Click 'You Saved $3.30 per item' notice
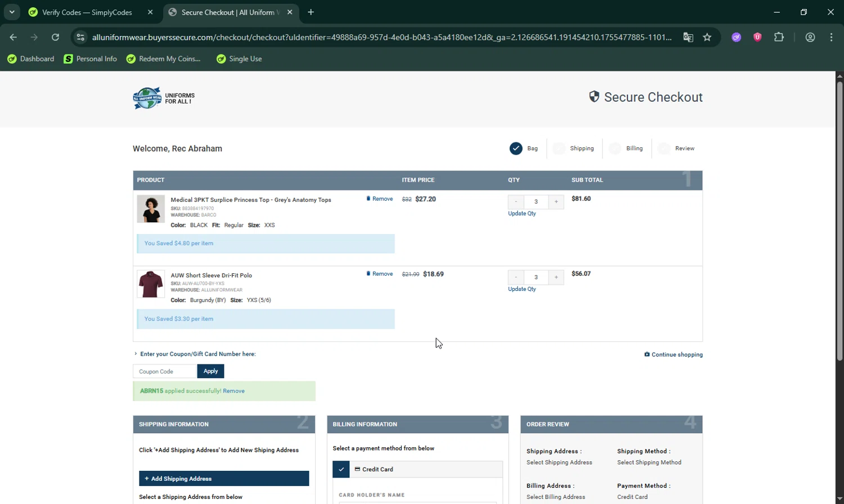844x504 pixels. click(x=266, y=319)
